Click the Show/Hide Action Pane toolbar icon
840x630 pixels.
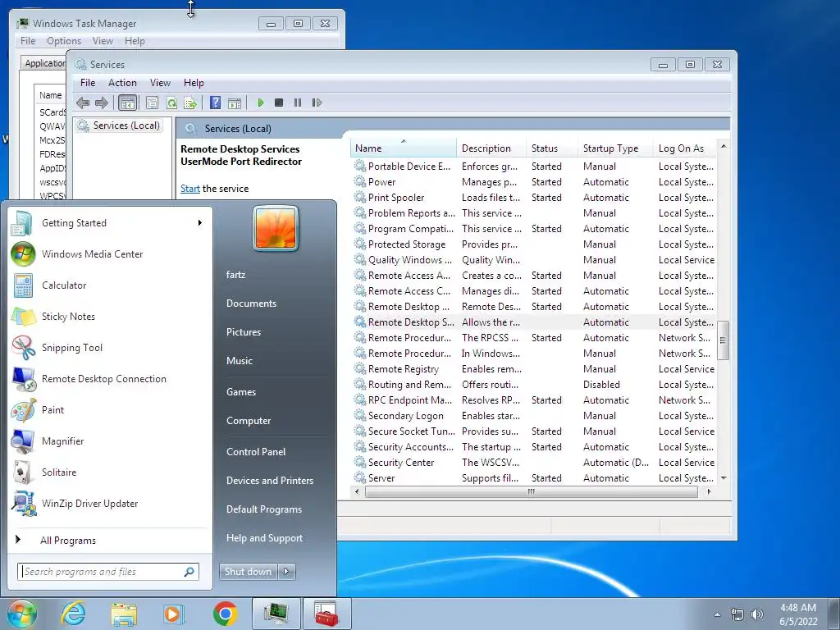(235, 103)
